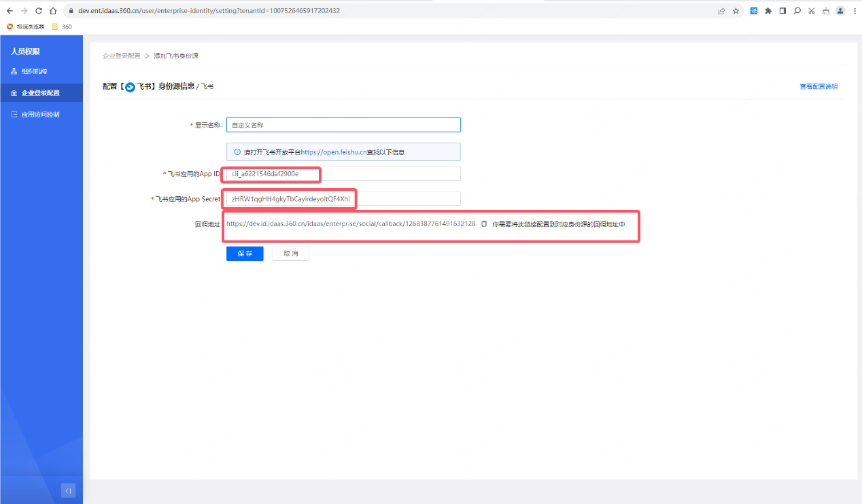Open the extensions puzzle piece icon
The image size is (862, 504).
[768, 11]
